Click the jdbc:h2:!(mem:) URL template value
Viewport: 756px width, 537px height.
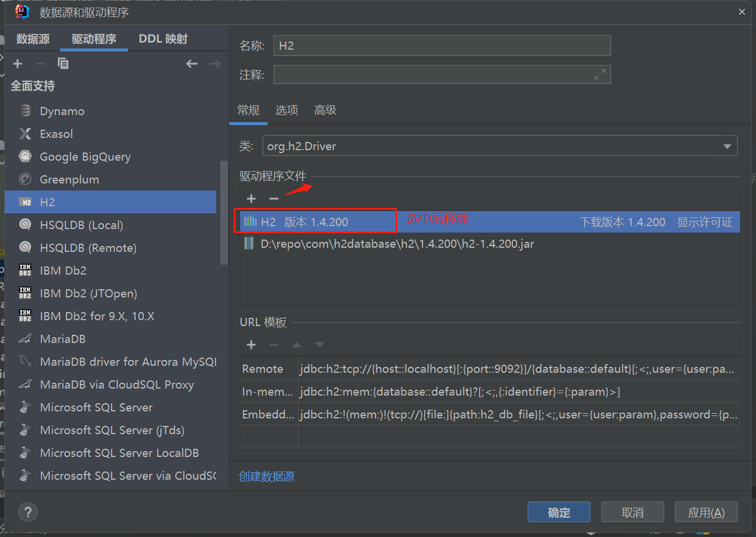(x=519, y=414)
